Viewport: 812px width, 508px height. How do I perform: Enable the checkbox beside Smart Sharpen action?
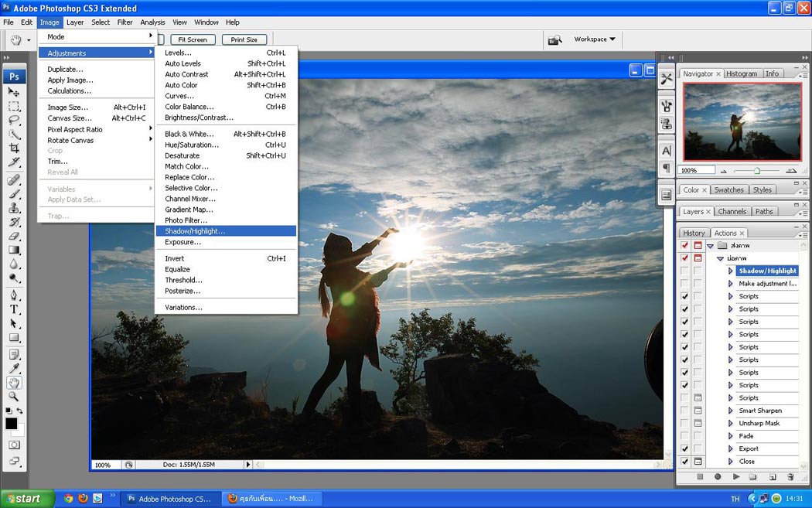(x=684, y=411)
